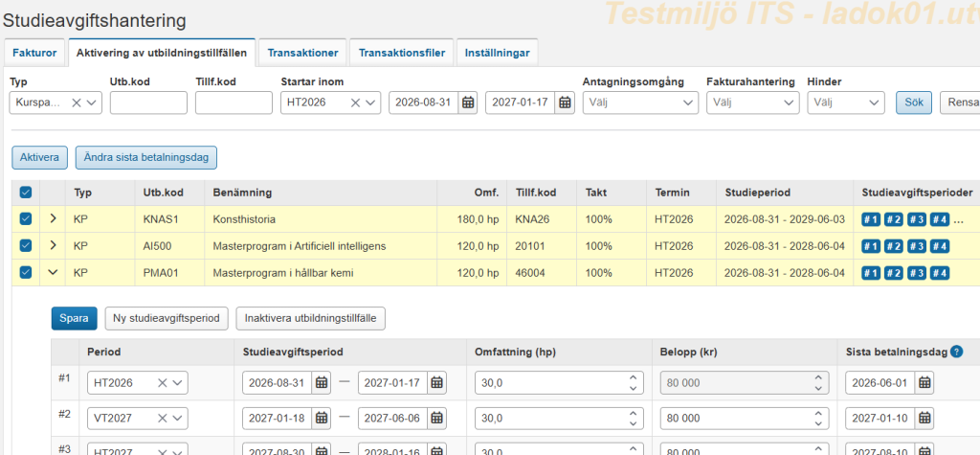Open help for Sista betalningsdag
The image size is (980, 455).
[x=956, y=353]
